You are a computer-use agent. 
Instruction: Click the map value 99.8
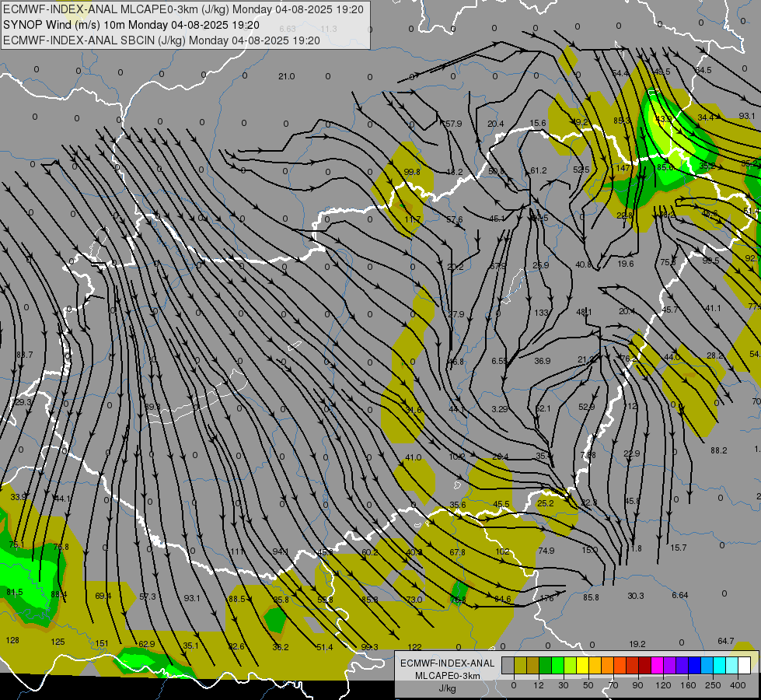coord(412,172)
